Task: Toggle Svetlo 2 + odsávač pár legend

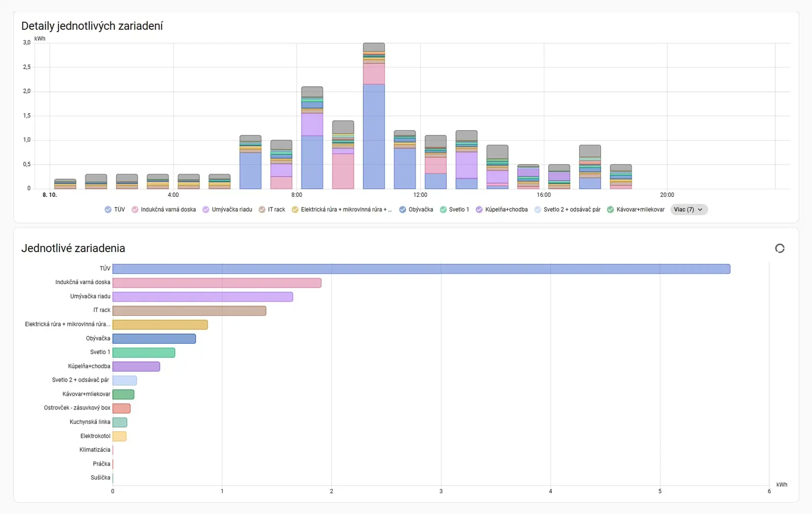Action: [x=567, y=210]
